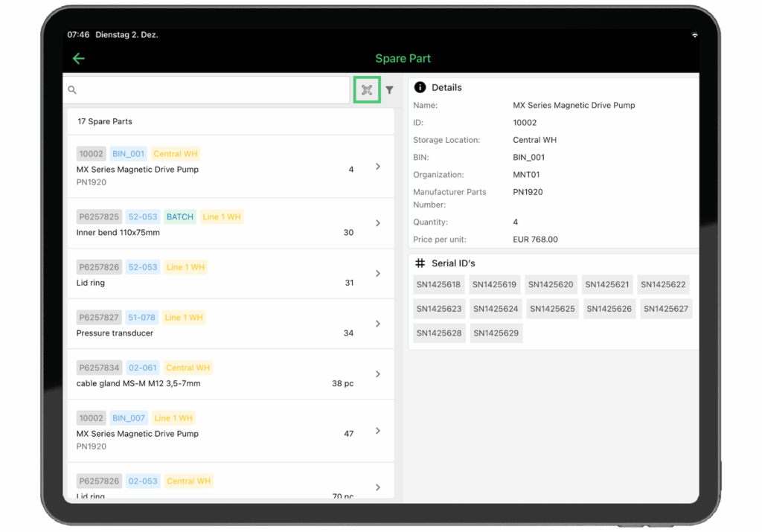This screenshot has width=762, height=532.
Task: Tap the Details info icon
Action: pyautogui.click(x=420, y=87)
